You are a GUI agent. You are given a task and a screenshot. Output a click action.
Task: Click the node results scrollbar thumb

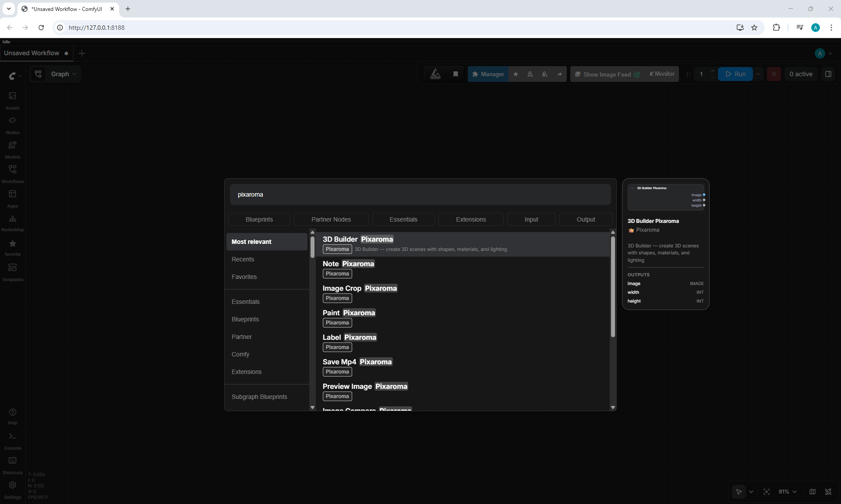(613, 287)
